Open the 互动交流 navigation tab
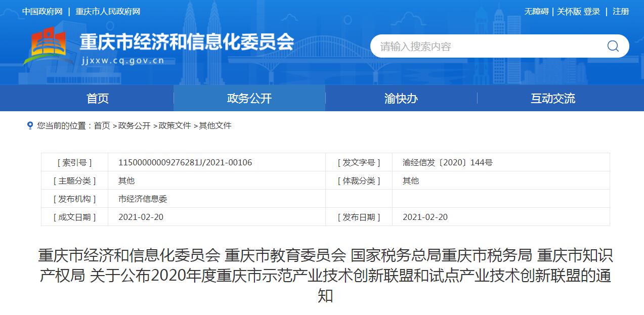Viewport: 644px width, 315px height. tap(553, 98)
